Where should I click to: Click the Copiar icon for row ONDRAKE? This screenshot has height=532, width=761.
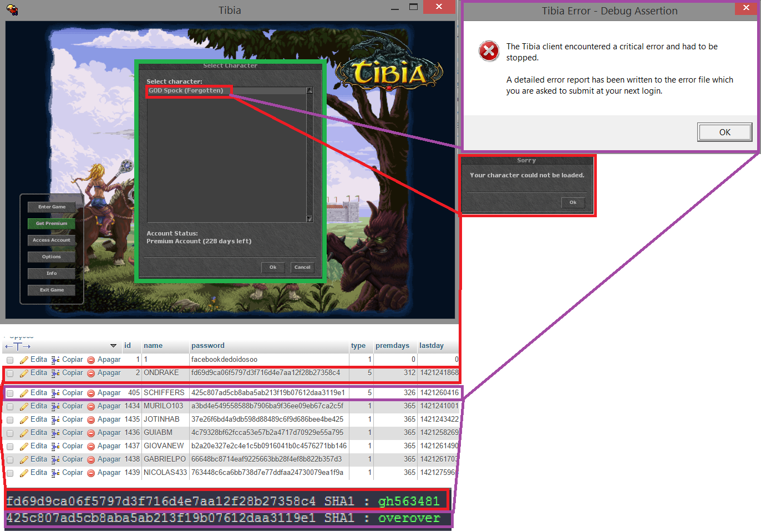[x=55, y=374]
